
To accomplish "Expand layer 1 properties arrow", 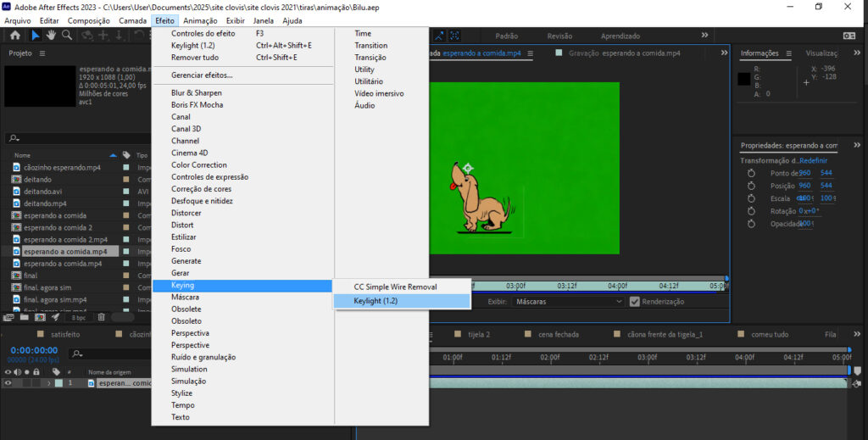I will pos(48,384).
